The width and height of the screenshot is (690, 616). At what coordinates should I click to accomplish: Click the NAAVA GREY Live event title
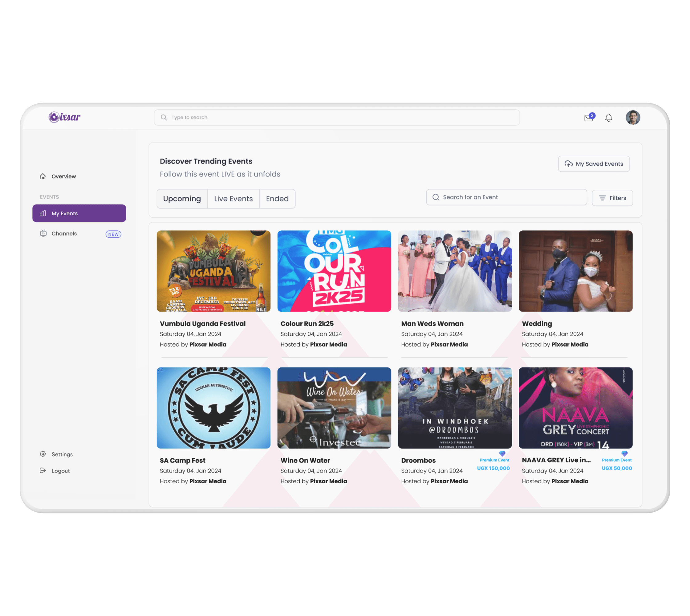556,460
